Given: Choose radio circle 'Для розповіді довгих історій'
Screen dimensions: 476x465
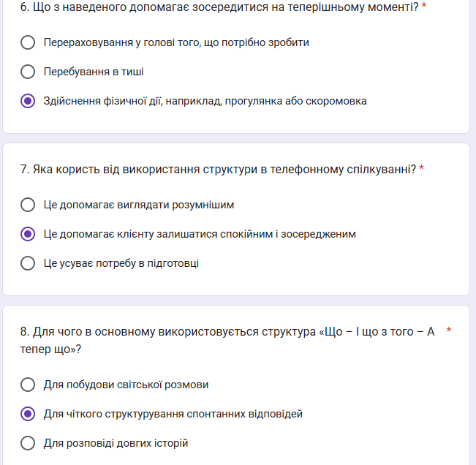Looking at the screenshot, I should [28, 443].
